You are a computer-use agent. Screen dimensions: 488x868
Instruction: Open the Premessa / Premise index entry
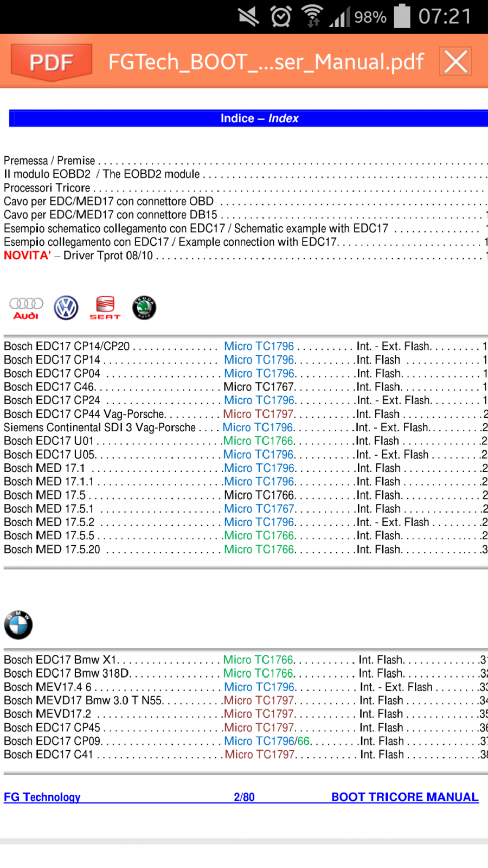coord(246,161)
